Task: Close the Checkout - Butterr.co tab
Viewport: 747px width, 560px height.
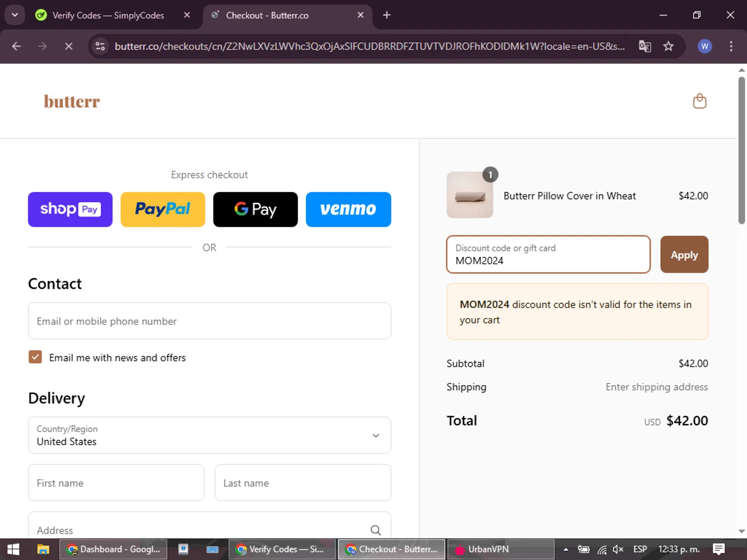Action: click(x=361, y=15)
